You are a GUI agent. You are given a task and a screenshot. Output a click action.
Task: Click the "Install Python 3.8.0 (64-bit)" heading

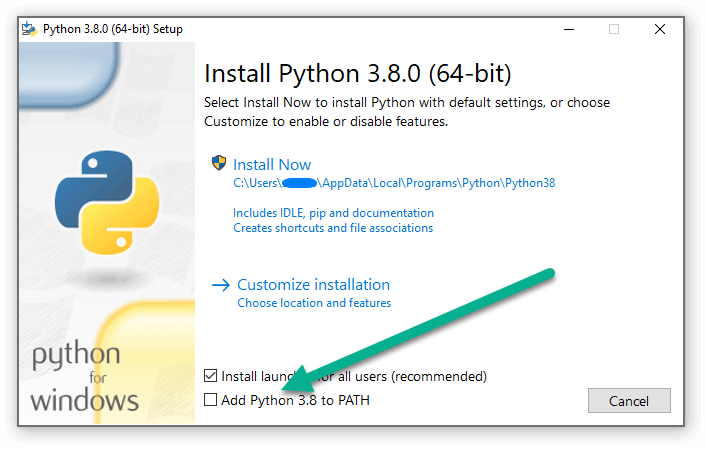click(x=358, y=74)
